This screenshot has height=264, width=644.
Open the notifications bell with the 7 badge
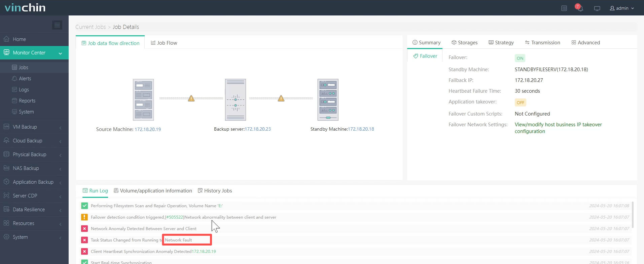579,8
